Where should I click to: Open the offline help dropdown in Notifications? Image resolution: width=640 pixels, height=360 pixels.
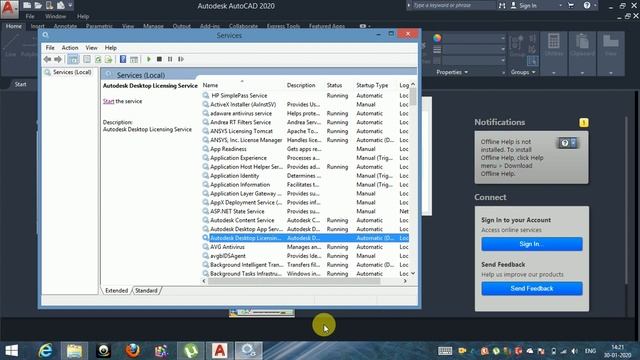(x=573, y=143)
